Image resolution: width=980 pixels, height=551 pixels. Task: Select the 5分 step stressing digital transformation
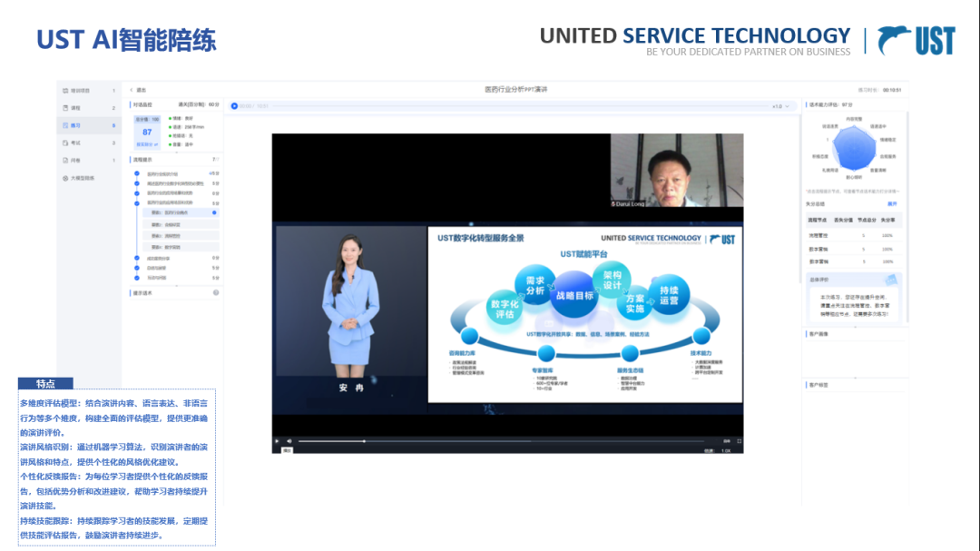pyautogui.click(x=178, y=184)
